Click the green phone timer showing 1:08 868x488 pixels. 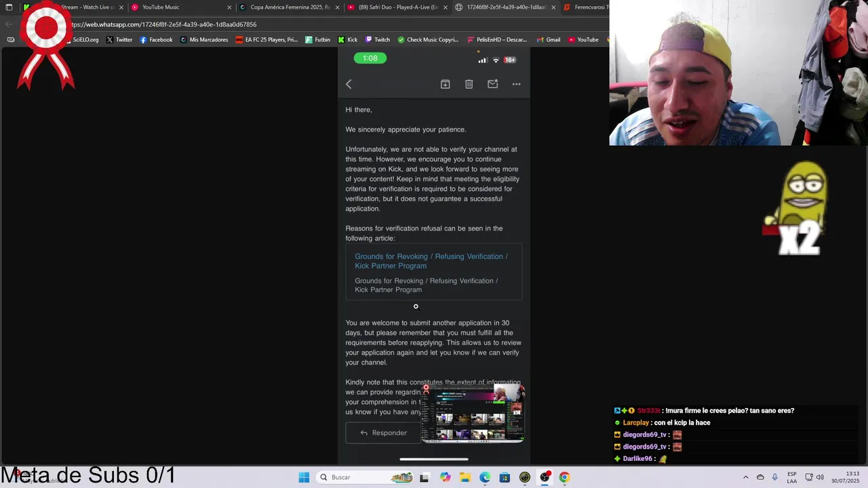pyautogui.click(x=370, y=58)
